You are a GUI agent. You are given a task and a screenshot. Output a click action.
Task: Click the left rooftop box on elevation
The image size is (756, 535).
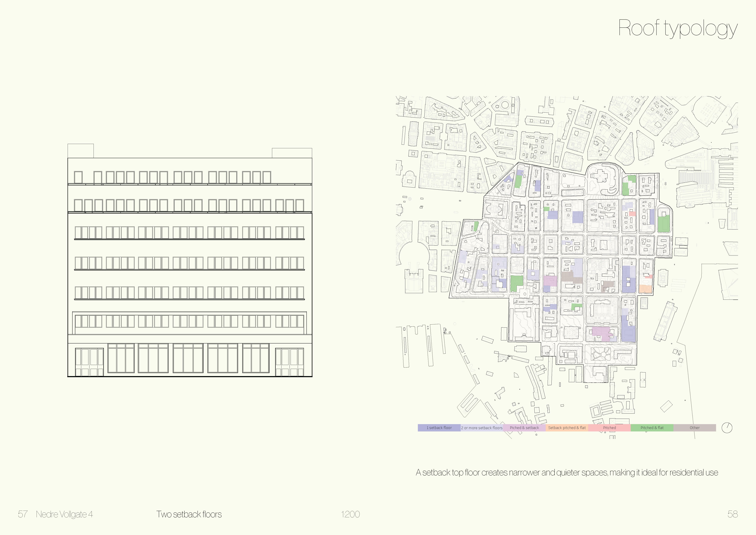click(x=81, y=151)
